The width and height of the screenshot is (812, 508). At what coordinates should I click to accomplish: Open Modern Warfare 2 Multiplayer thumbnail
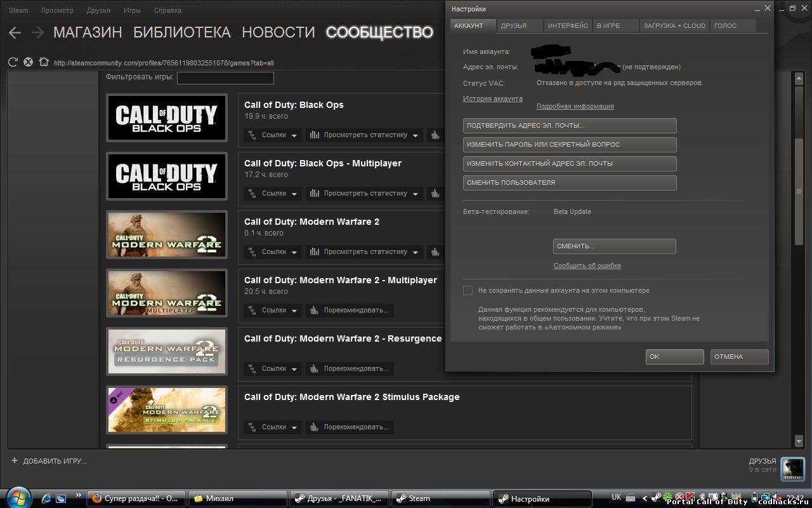pos(167,293)
